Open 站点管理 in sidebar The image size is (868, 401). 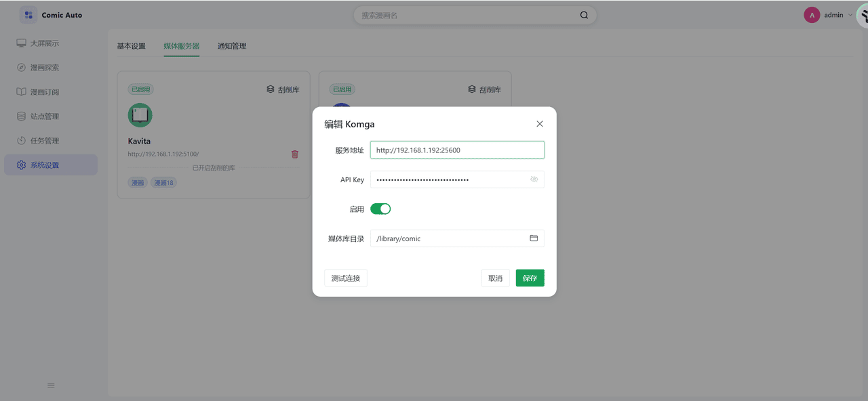coord(51,117)
